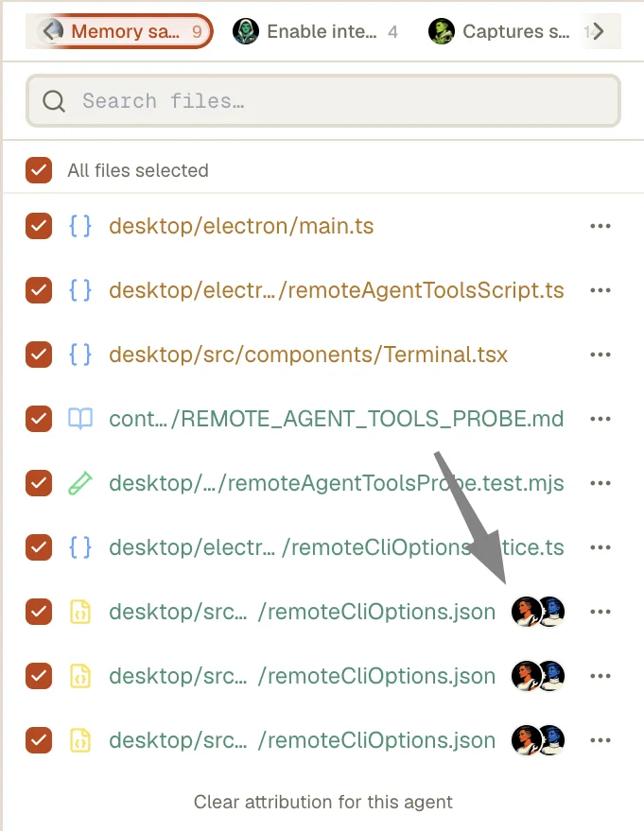Click the back chevron avatar on Memory sa... tab

pos(52,31)
